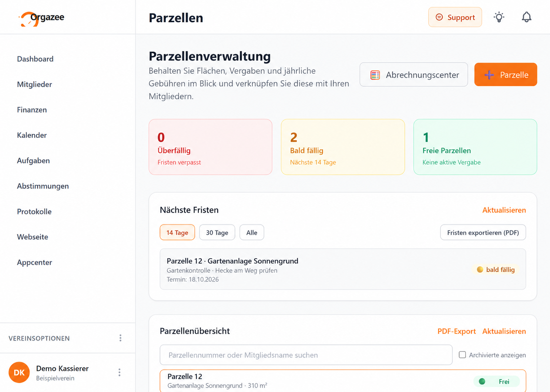Open Dashboard in sidebar
Screen dimensions: 550x392
click(35, 59)
